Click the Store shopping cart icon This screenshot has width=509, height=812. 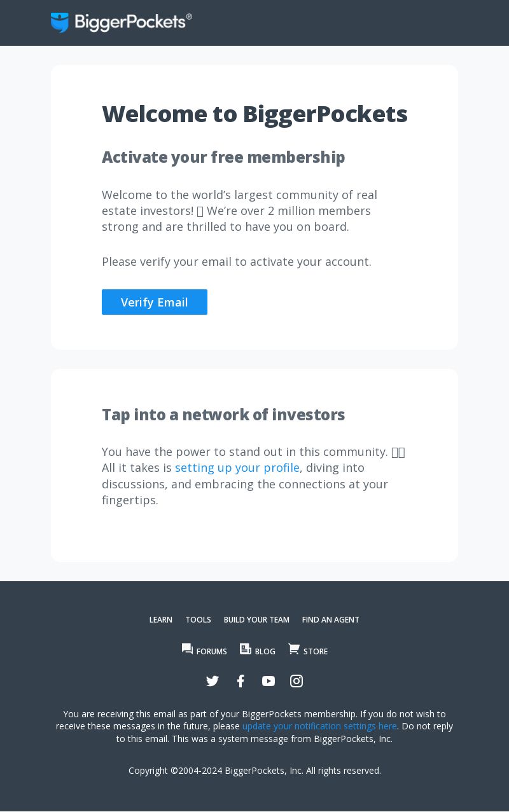point(294,649)
